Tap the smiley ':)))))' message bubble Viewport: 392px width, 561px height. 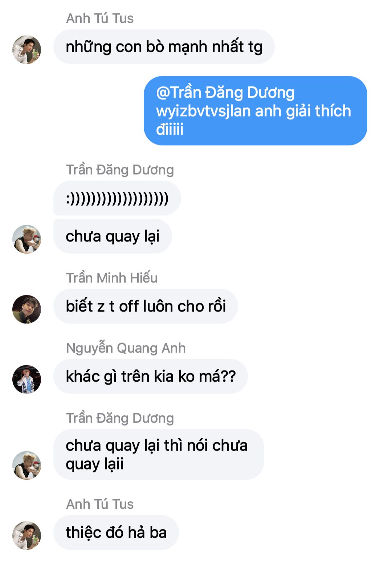117,198
